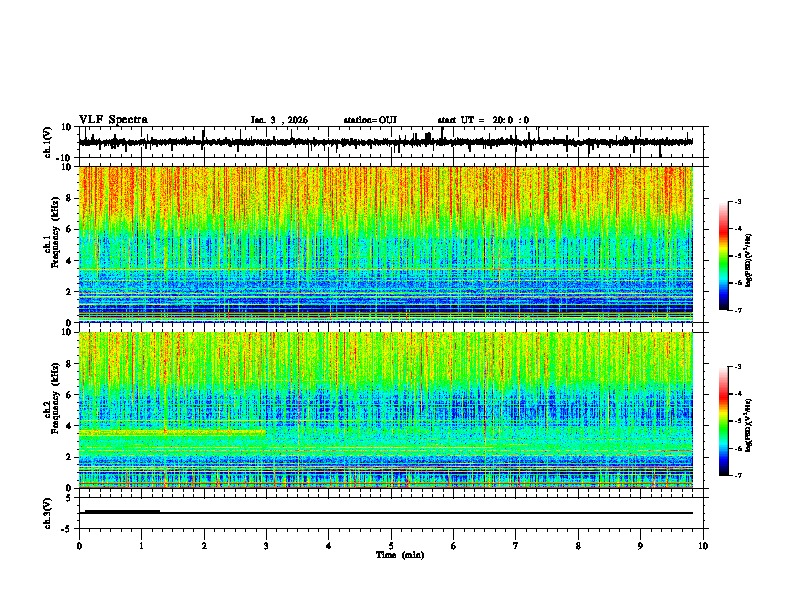This screenshot has height=612, width=792.
Task: Click the "VLF Spectra" plot title
Action: pos(113,120)
